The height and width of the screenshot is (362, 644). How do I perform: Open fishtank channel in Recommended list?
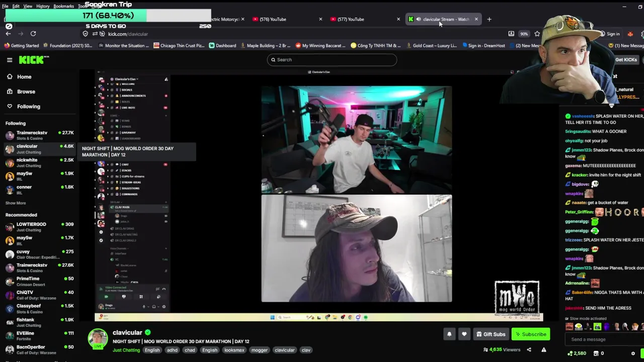click(x=39, y=322)
